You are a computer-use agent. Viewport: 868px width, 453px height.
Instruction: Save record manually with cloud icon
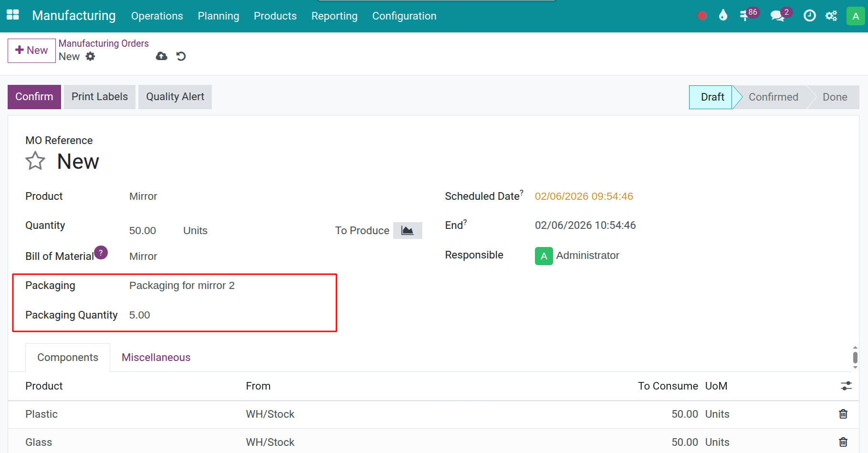pos(162,56)
